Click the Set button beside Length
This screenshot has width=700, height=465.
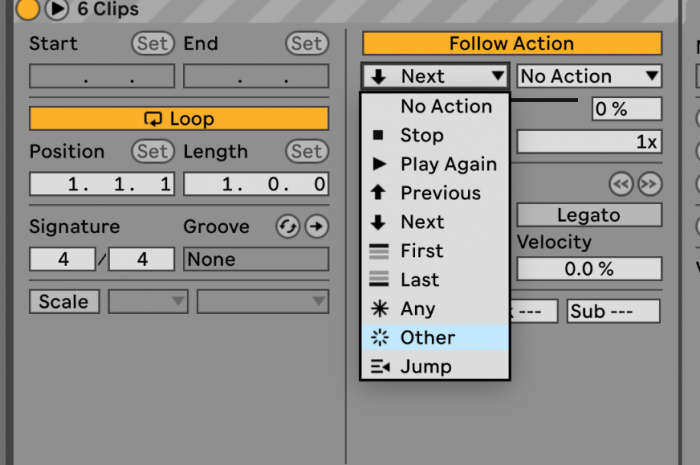point(307,151)
